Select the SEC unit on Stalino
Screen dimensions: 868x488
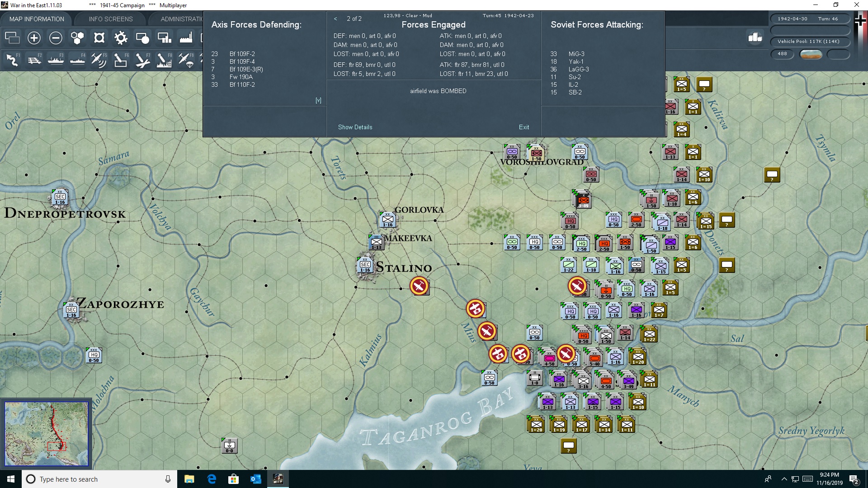click(x=365, y=265)
